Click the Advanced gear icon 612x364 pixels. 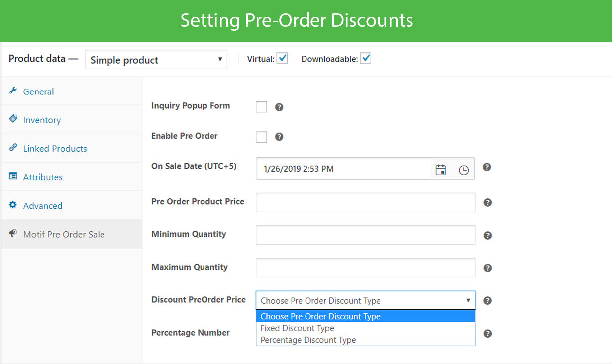(13, 205)
